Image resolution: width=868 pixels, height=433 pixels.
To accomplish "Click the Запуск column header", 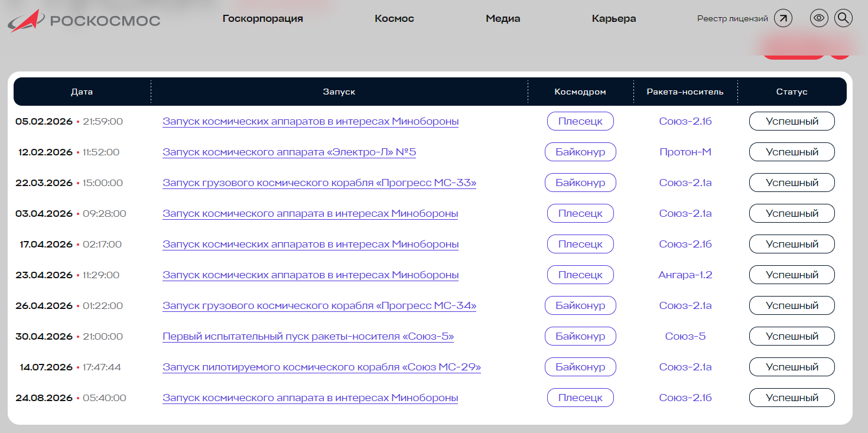I will (x=339, y=92).
